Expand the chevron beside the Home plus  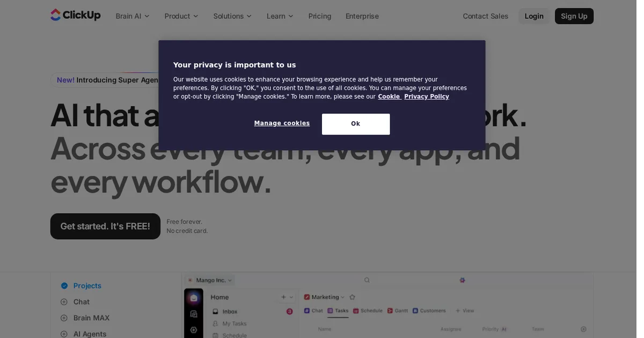click(x=291, y=297)
